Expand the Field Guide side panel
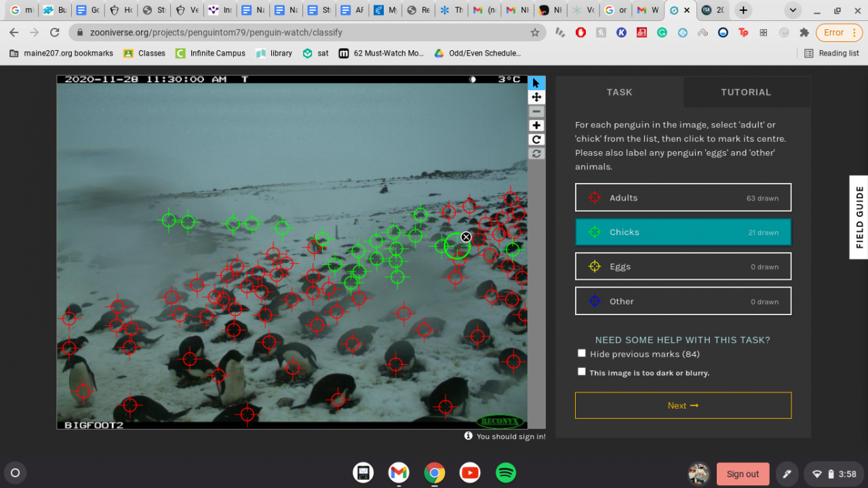The height and width of the screenshot is (488, 868). (x=859, y=217)
